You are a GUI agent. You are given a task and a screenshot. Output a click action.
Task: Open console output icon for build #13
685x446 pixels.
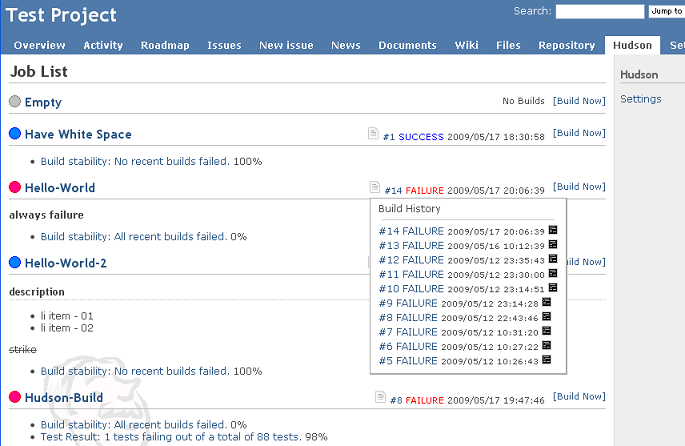(553, 244)
